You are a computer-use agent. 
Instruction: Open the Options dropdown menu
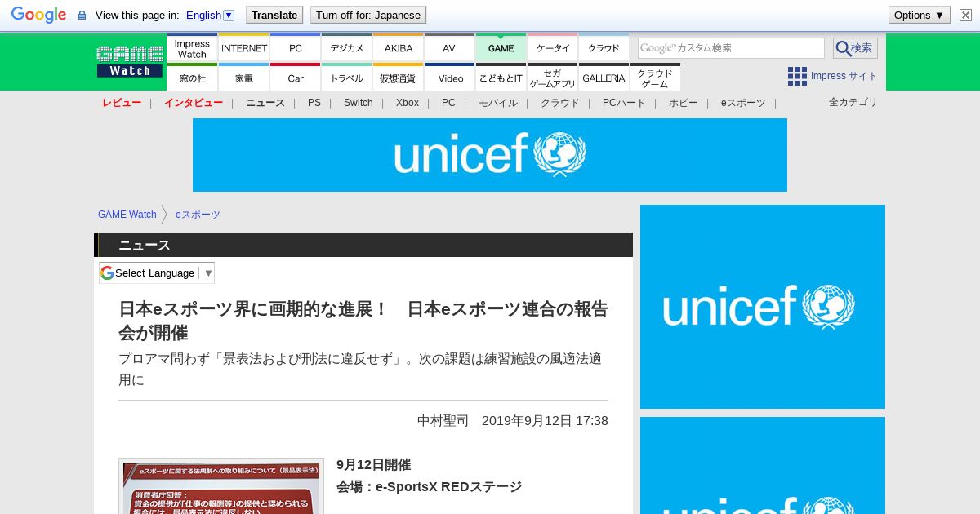click(x=919, y=15)
